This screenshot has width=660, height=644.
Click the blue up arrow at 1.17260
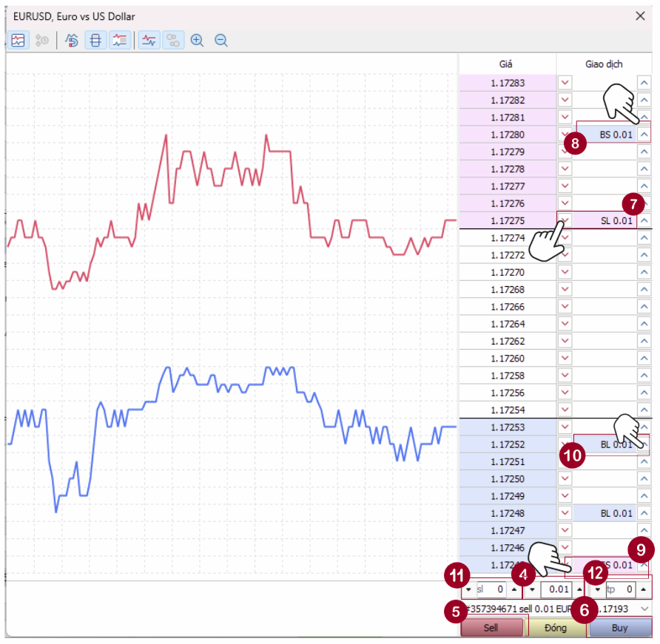click(644, 359)
